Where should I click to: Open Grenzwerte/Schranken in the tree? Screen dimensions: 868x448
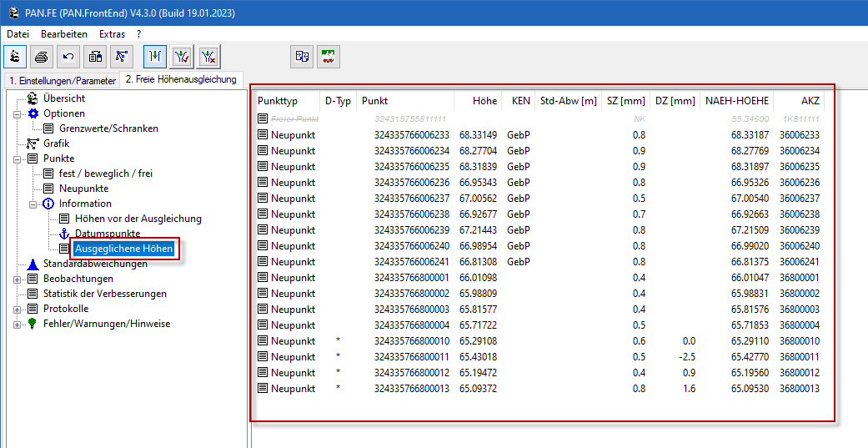click(x=108, y=128)
